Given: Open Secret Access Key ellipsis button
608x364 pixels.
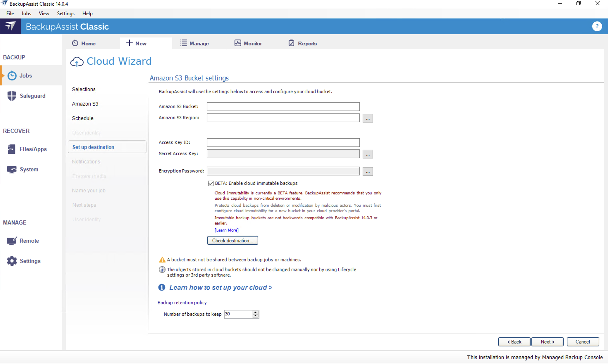Looking at the screenshot, I should point(368,154).
